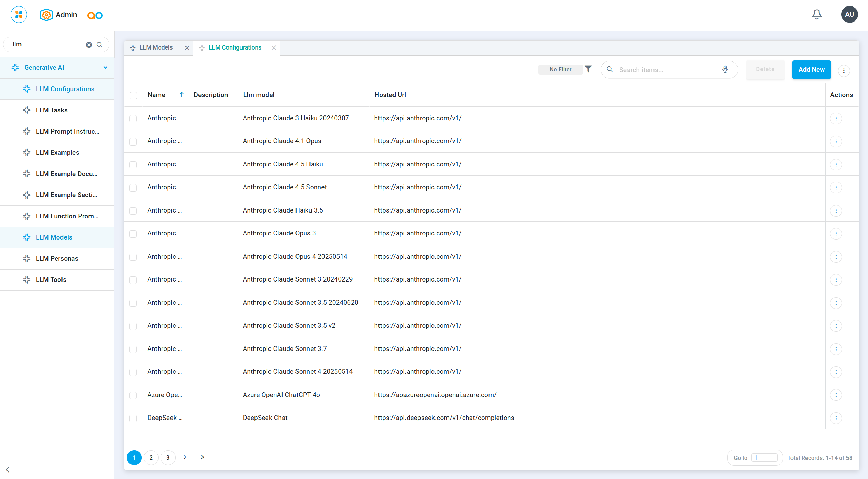868x479 pixels.
Task: Click the sidebar search magnifier icon
Action: pyautogui.click(x=100, y=45)
